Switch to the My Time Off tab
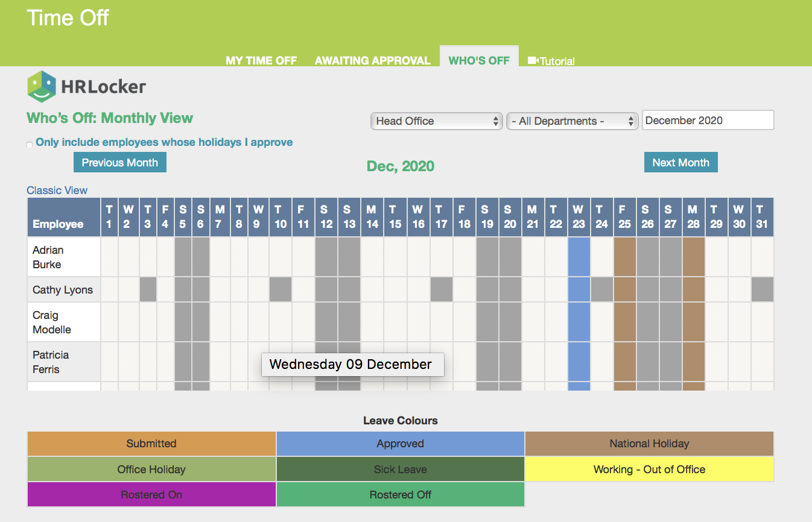Screen dimensions: 812x522 [261, 60]
